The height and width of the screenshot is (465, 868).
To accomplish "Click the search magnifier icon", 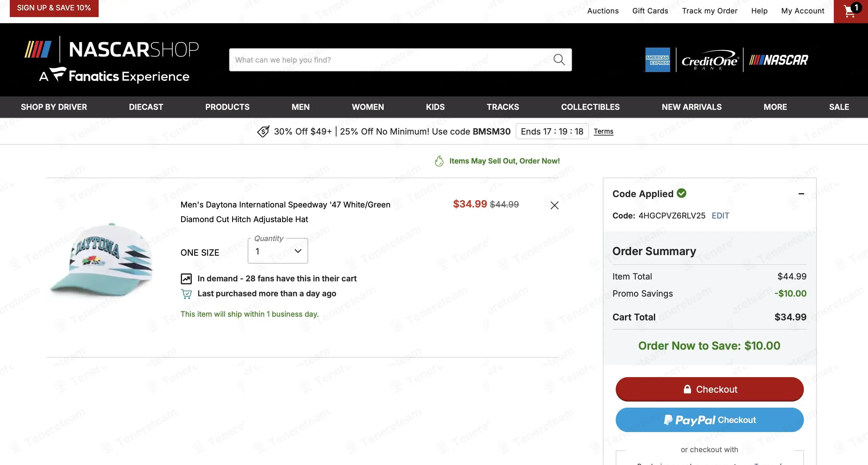I will [559, 59].
